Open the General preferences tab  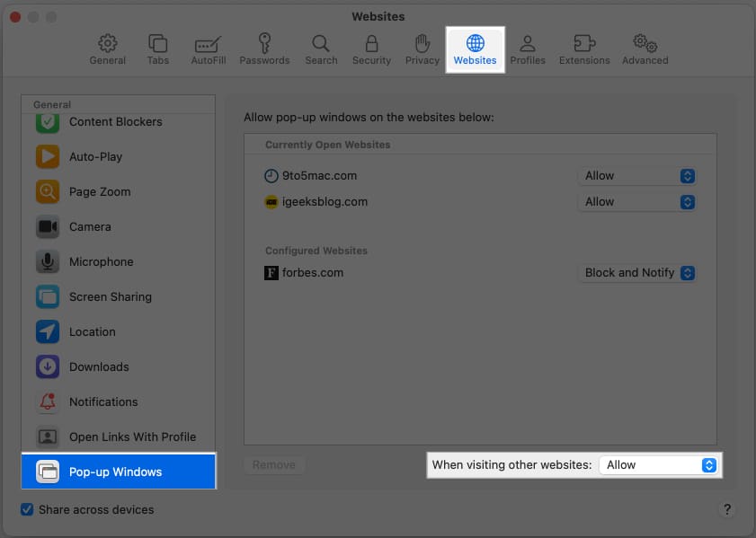click(x=108, y=49)
